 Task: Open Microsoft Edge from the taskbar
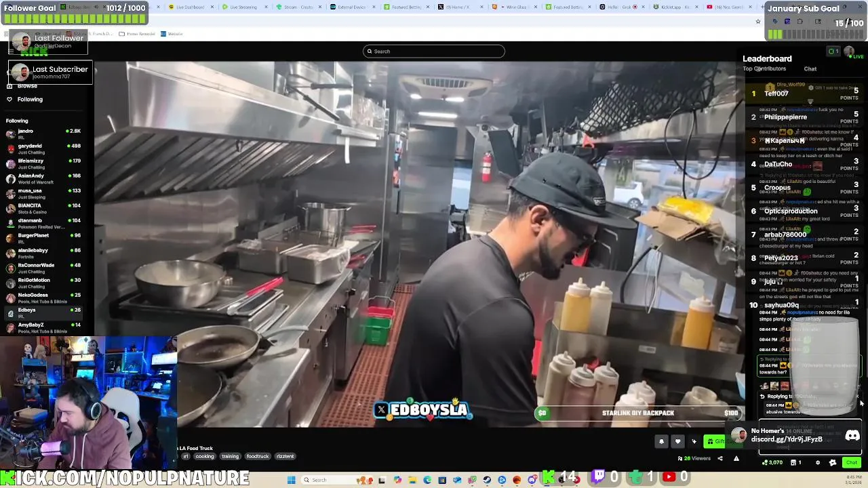[427, 480]
